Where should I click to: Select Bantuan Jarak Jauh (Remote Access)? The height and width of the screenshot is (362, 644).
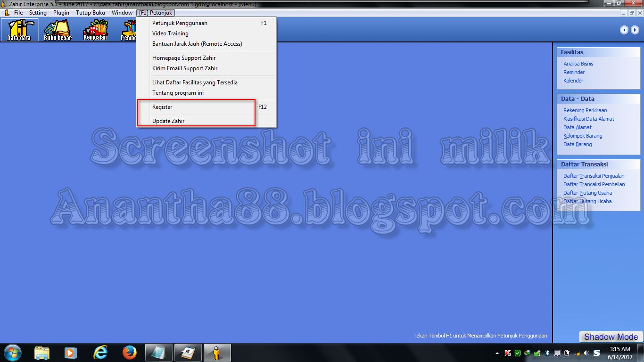coord(206,44)
